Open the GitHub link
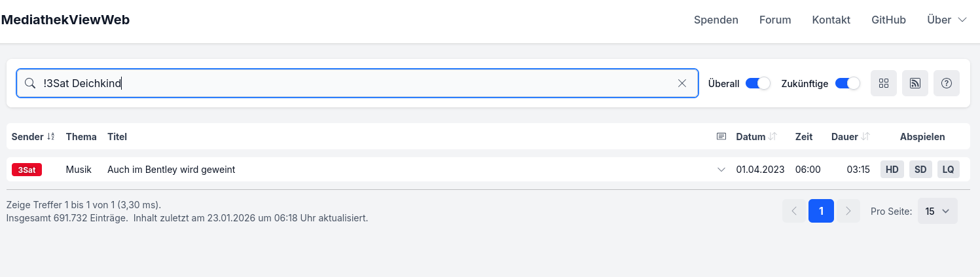 pyautogui.click(x=888, y=20)
